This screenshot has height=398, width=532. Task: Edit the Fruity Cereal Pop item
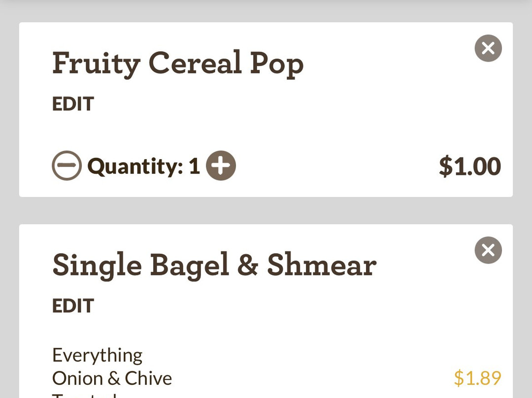(x=73, y=104)
